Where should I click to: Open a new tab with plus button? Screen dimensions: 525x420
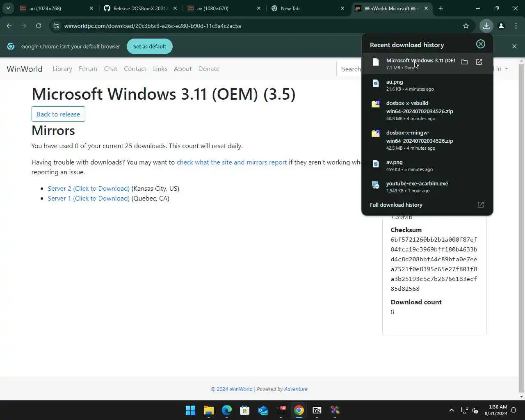(x=441, y=8)
